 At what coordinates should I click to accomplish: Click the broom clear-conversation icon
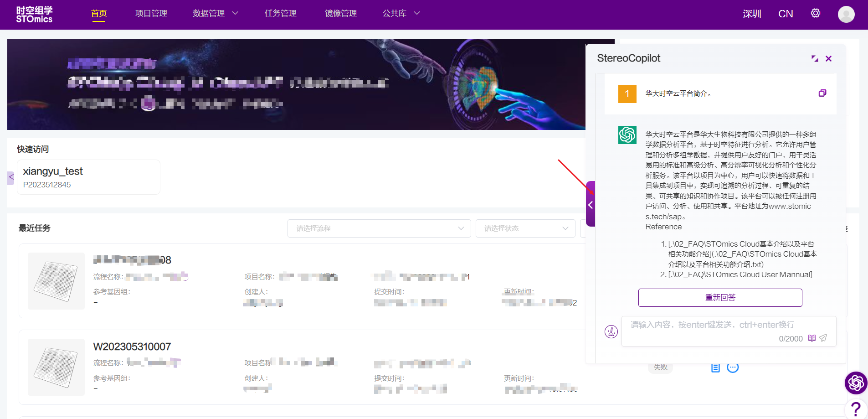click(611, 331)
